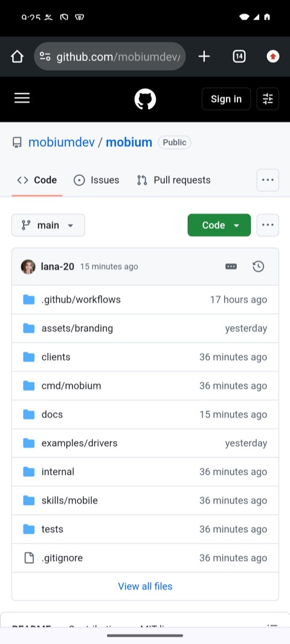The image size is (290, 644).
Task: Open ellipsis menu next to Code button
Action: click(268, 225)
